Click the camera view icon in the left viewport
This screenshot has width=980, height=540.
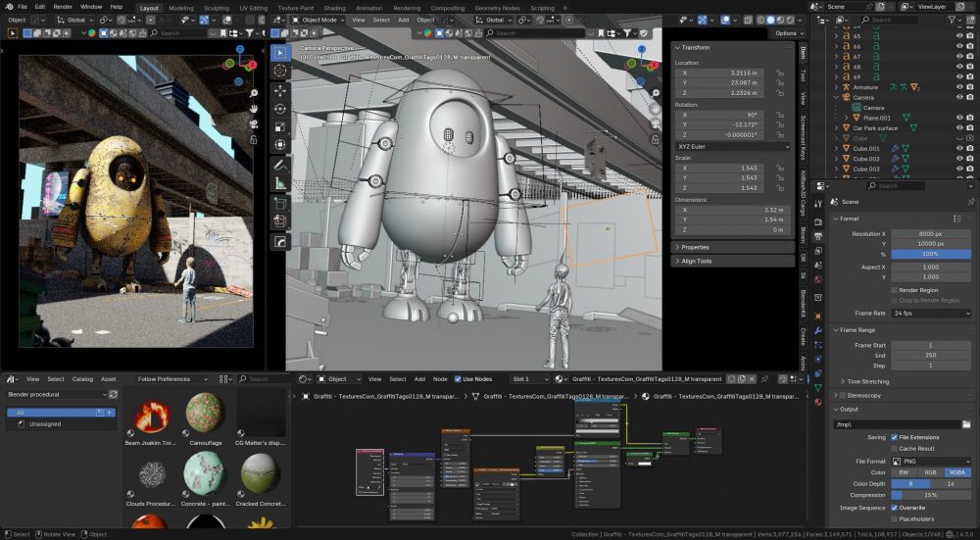pyautogui.click(x=254, y=123)
